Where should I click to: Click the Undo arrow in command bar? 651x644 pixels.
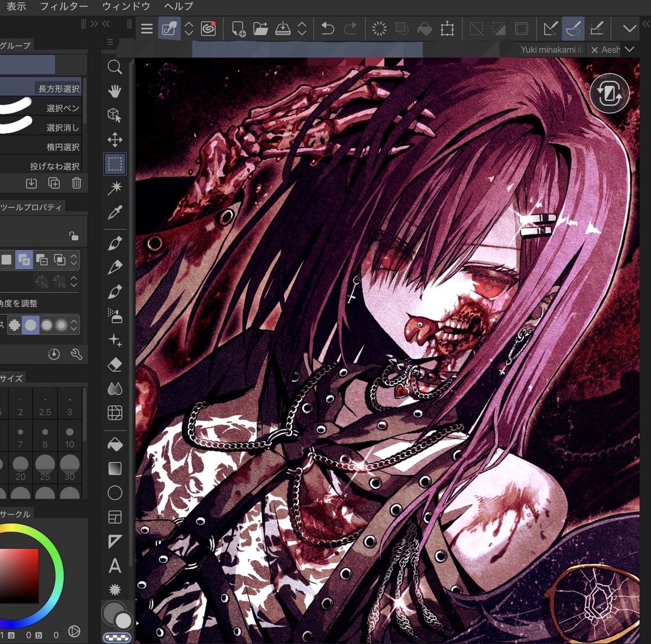(327, 28)
